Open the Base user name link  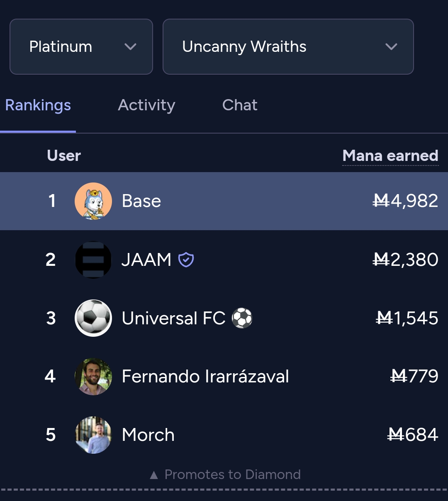coord(141,201)
